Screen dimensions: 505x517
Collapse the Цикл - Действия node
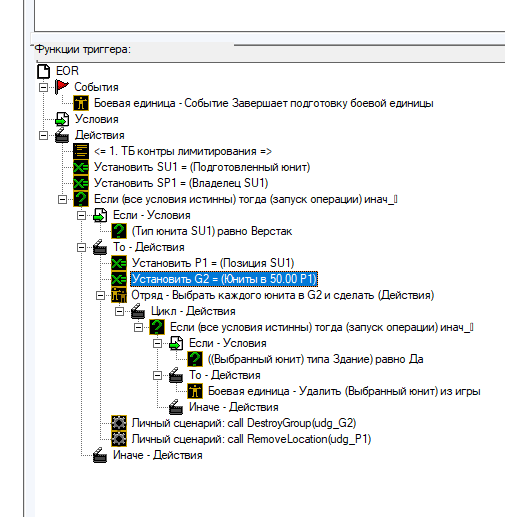pyautogui.click(x=119, y=311)
